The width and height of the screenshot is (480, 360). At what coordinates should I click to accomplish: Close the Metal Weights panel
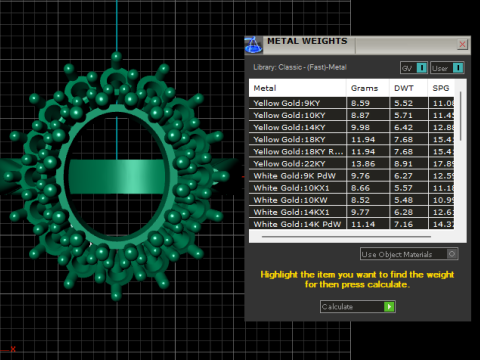pyautogui.click(x=462, y=44)
